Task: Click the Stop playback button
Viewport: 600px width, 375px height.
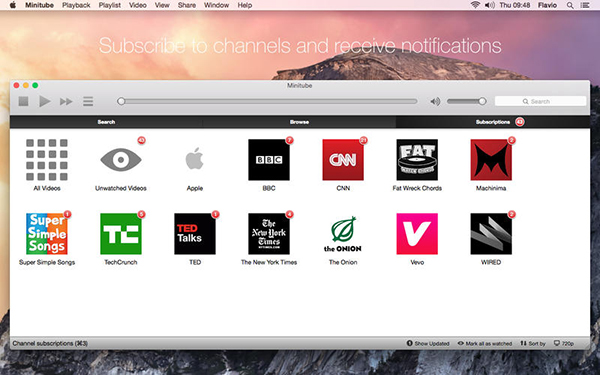Action: pos(23,101)
